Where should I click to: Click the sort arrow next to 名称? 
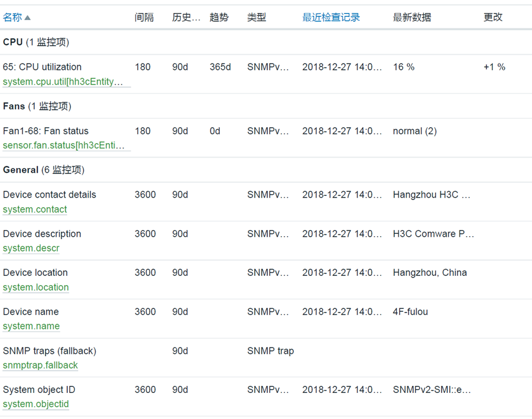(27, 18)
